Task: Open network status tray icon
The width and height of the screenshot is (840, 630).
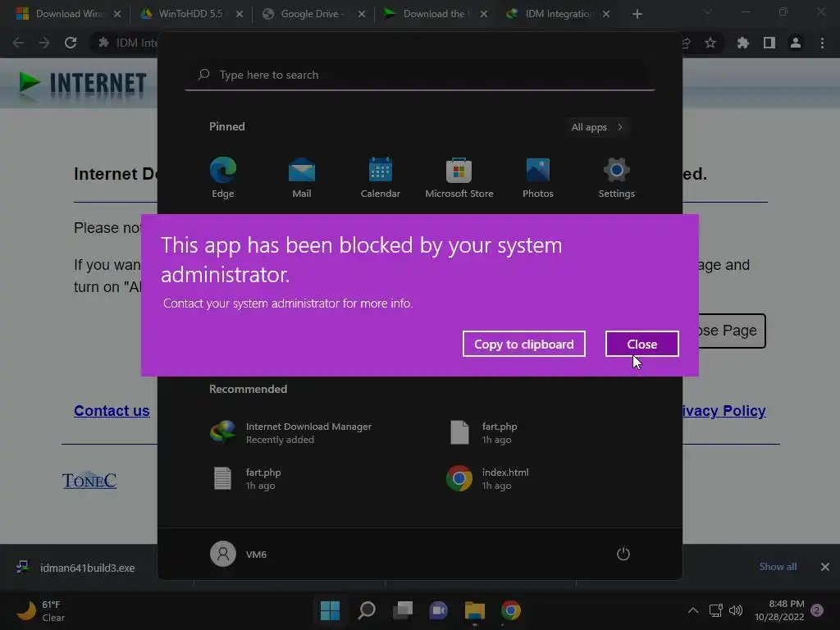Action: [x=715, y=610]
